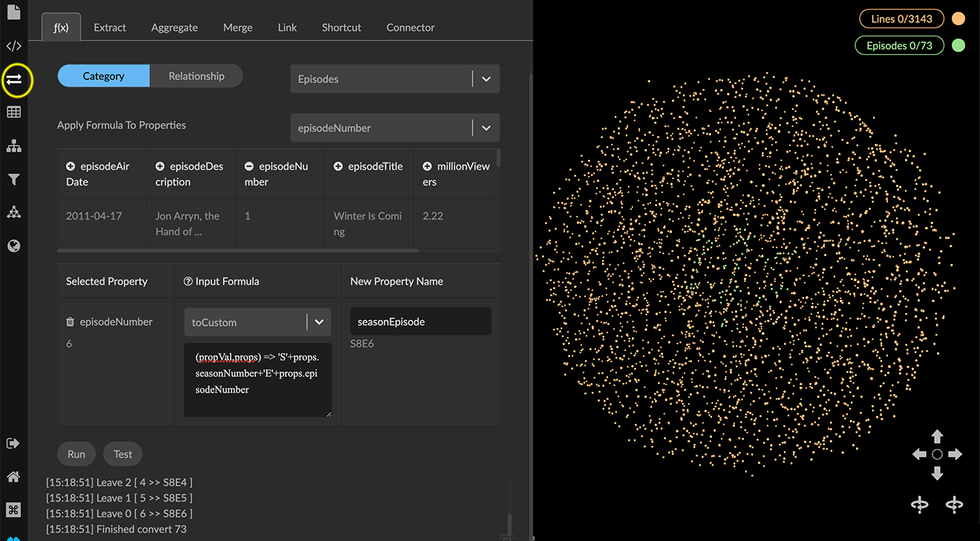Click the home icon in sidebar
This screenshot has width=980, height=541.
point(13,476)
